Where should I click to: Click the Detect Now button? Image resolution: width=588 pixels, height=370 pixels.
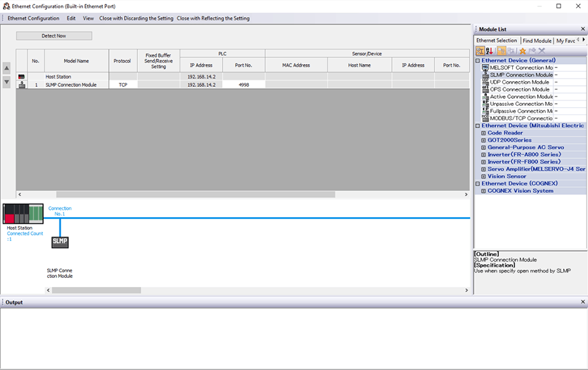click(54, 36)
